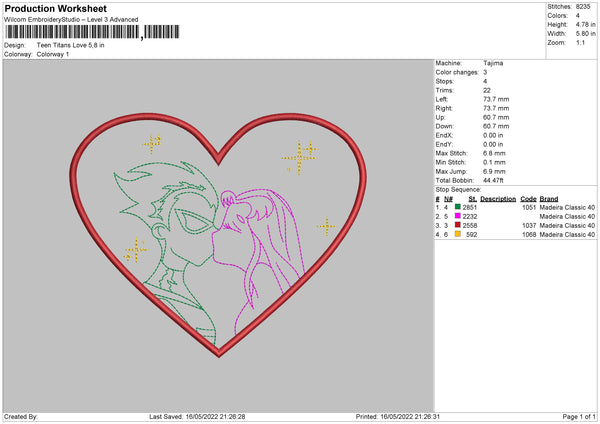This screenshot has height=424, width=600.
Task: Click the heart embroidery design preview
Action: [218, 234]
